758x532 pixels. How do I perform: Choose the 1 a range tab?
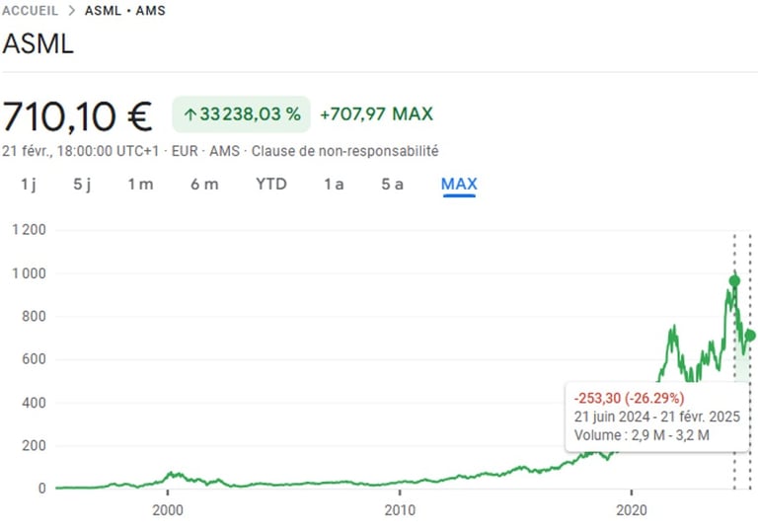334,185
